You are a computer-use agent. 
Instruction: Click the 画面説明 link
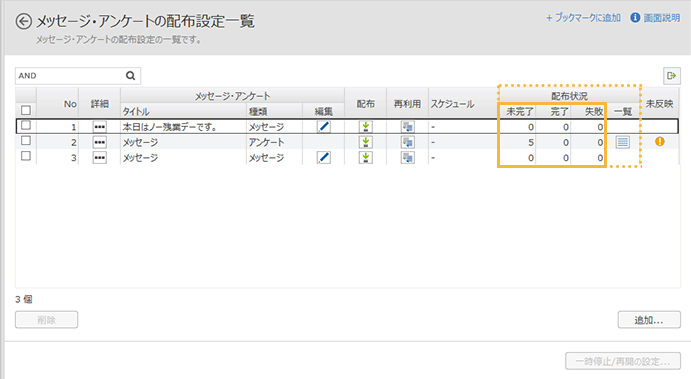pyautogui.click(x=662, y=18)
